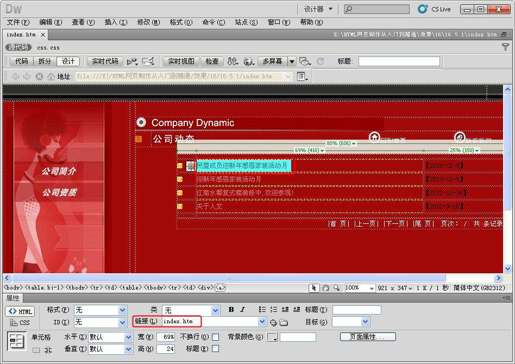Viewport: 515px width, 364px height.
Task: Apply unordered list formatting
Action: (x=262, y=310)
